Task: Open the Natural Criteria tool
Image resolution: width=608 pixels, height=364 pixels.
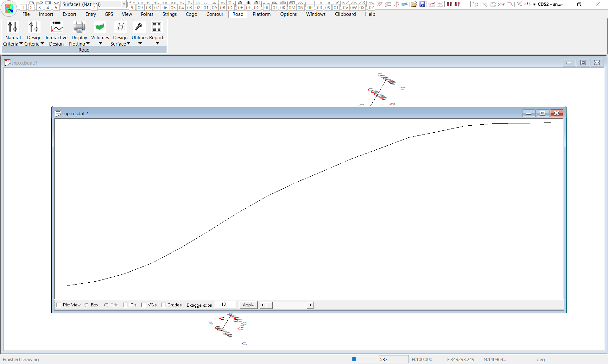Action: point(13,28)
